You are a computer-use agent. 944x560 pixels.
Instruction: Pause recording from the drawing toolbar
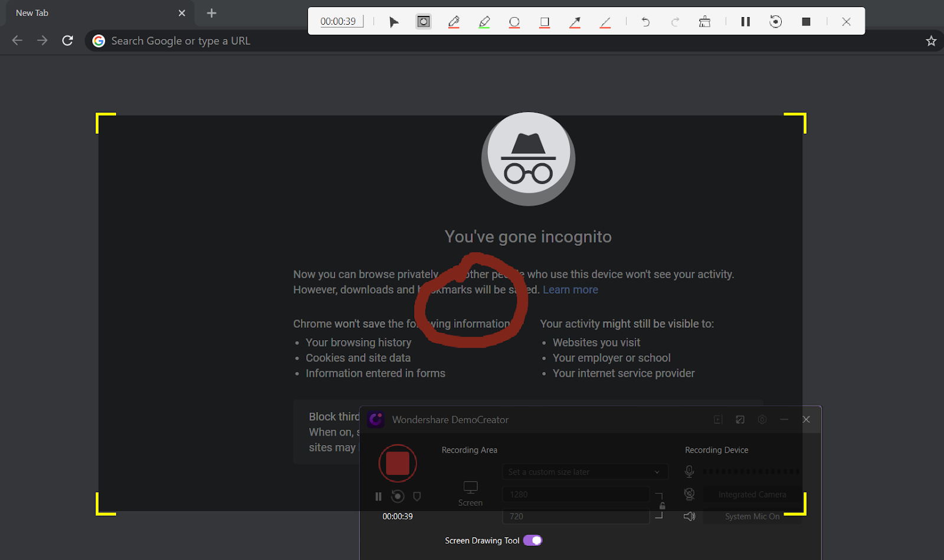[x=746, y=22]
